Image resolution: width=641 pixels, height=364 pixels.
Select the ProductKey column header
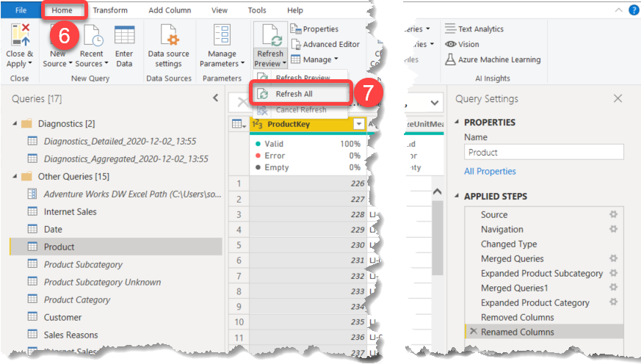(x=308, y=124)
